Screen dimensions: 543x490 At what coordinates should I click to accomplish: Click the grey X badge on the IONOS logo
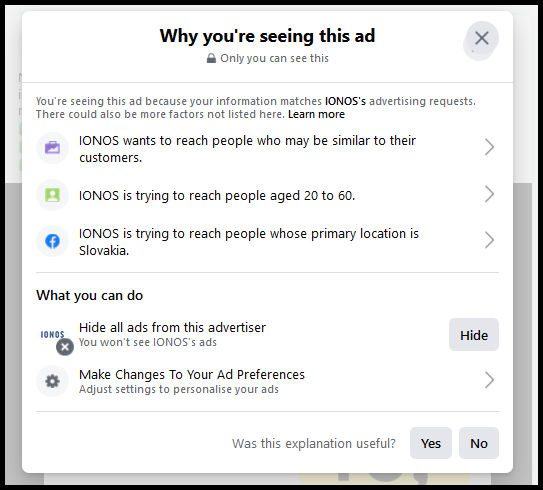65,347
